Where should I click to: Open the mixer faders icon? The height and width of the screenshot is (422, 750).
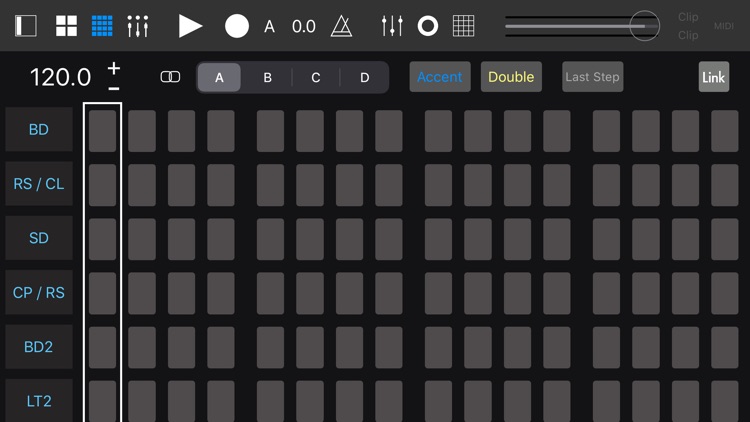(392, 26)
